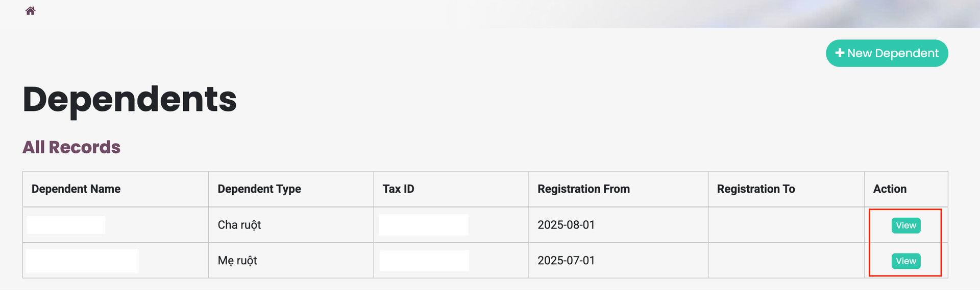Click the Cha ruột type cell
The image size is (980, 300).
(x=239, y=225)
